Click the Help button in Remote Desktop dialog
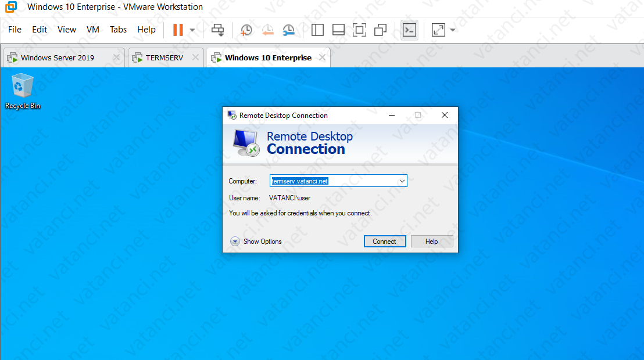Screen dimensions: 644x360 432,241
